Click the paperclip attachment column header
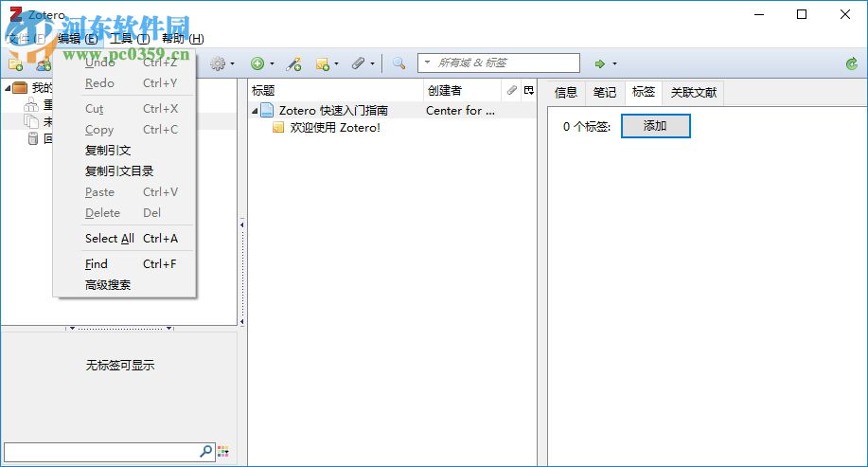This screenshot has width=868, height=467. [x=511, y=90]
